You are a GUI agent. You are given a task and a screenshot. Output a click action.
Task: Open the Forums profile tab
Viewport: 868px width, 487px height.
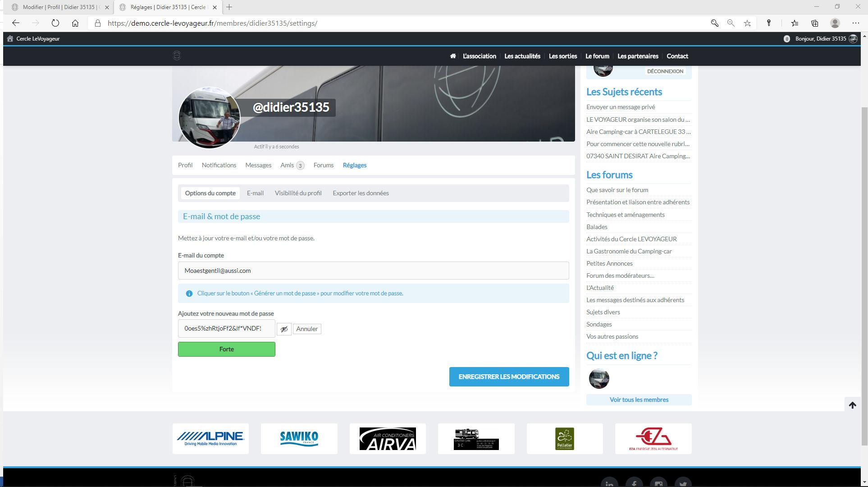[324, 165]
